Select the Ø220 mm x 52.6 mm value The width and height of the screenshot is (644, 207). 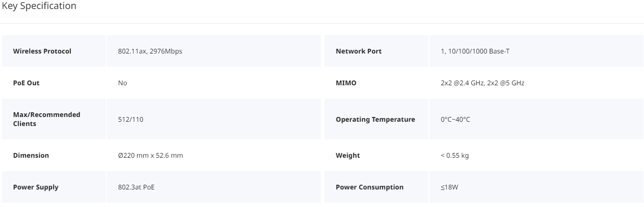[x=150, y=155]
